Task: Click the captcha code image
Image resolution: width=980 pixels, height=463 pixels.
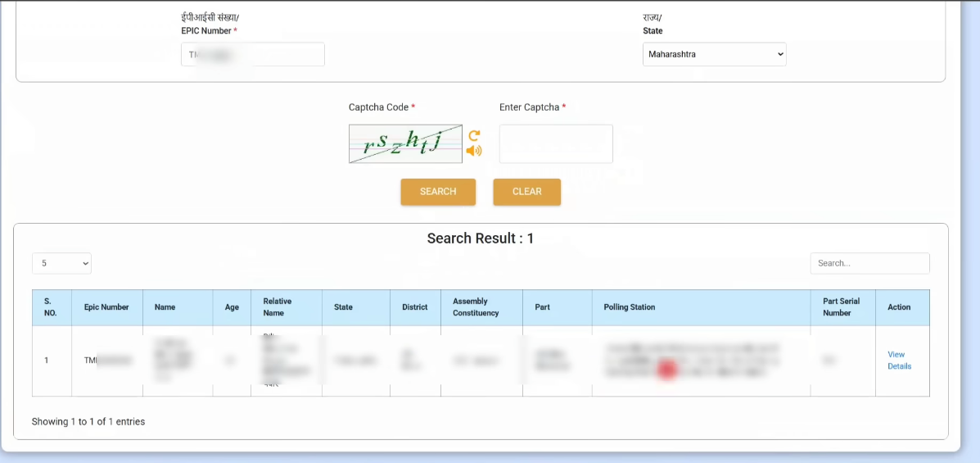Action: [405, 144]
